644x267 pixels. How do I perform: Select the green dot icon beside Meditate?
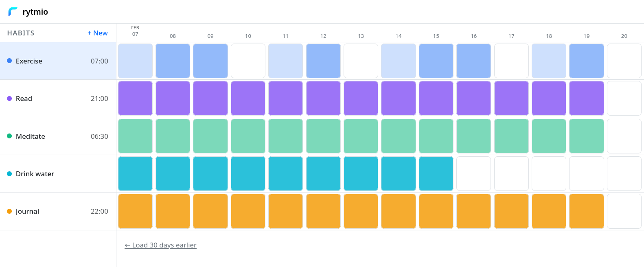click(9, 136)
